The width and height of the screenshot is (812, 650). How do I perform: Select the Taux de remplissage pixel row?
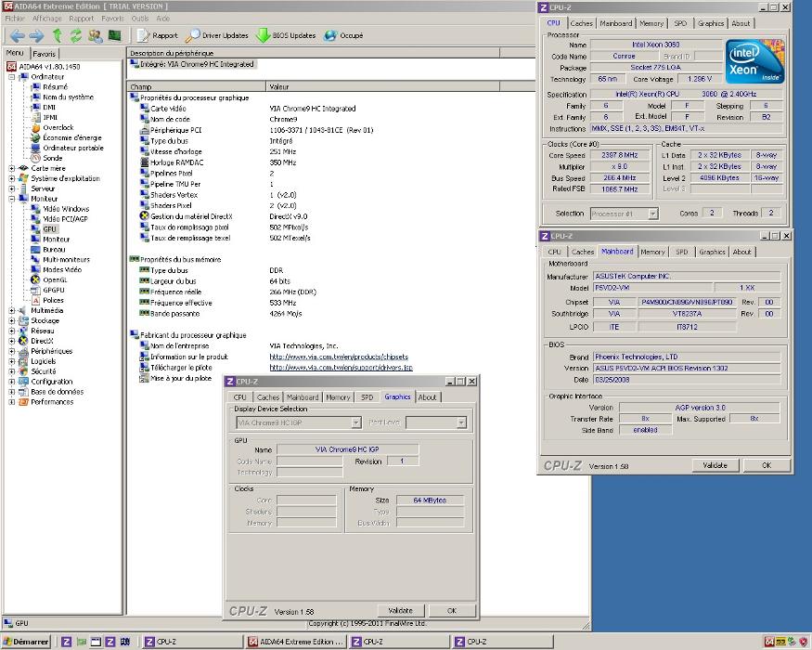click(189, 227)
